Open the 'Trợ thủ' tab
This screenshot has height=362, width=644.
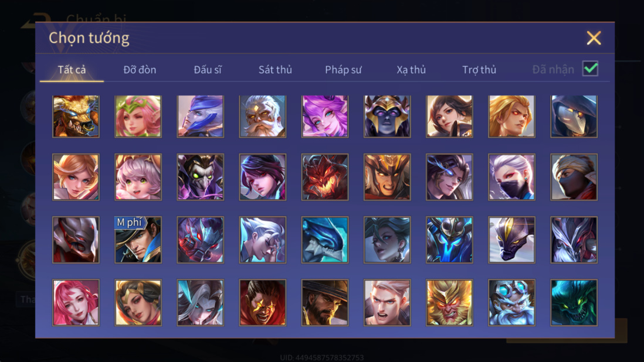(479, 70)
